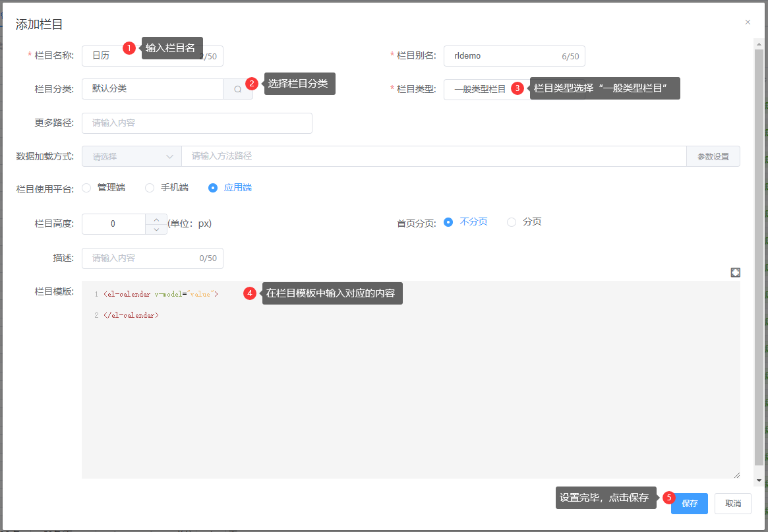
Task: Choose the 应用端 platform option
Action: pyautogui.click(x=213, y=188)
